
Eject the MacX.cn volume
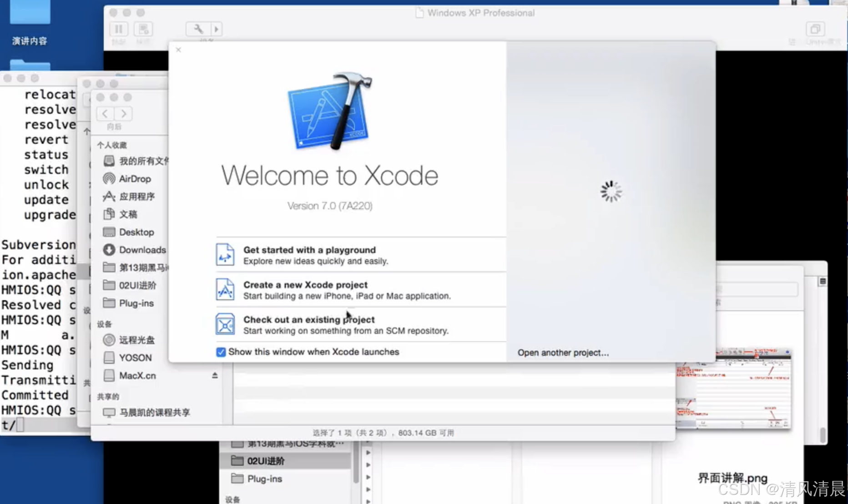215,375
